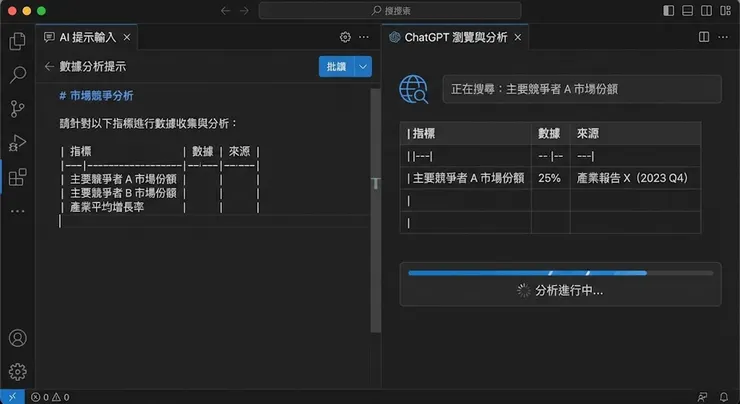The height and width of the screenshot is (404, 740).
Task: Open Run and Debug view
Action: tap(17, 143)
